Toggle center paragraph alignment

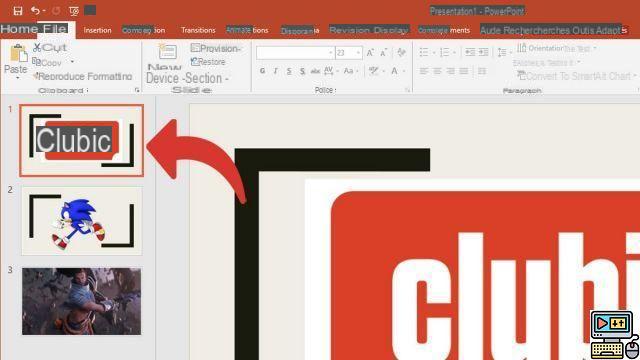click(437, 71)
